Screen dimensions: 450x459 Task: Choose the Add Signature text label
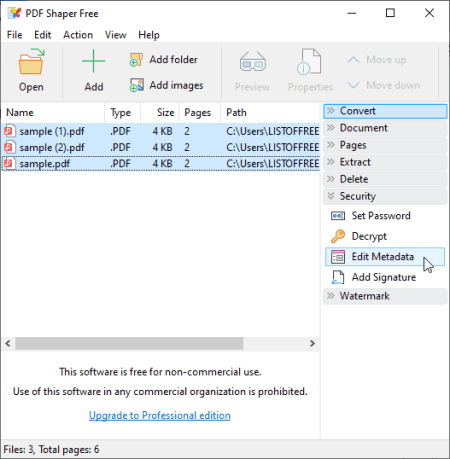384,277
